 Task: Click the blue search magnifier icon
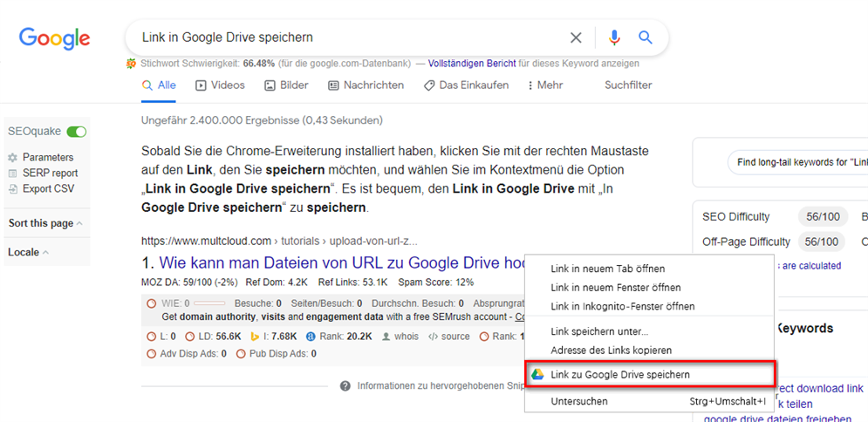646,37
